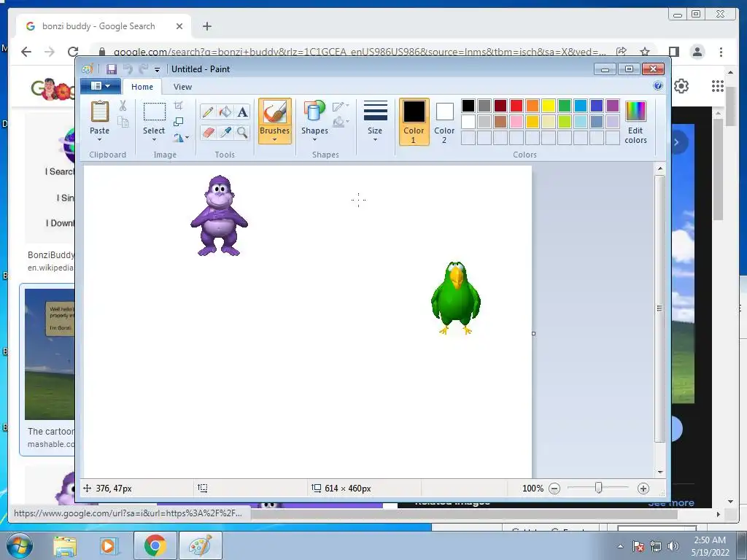Click the Select rectangle icon
Screen dimensions: 747x560
coord(155,112)
